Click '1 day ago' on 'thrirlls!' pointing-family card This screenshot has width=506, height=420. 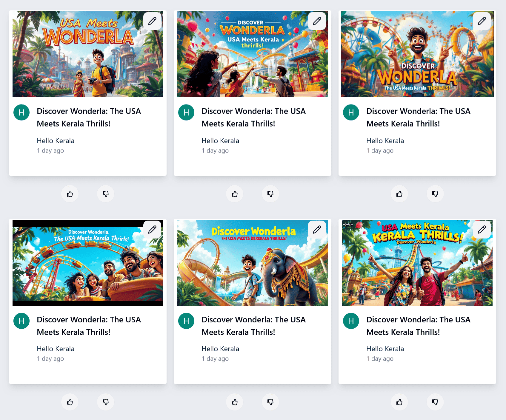[215, 150]
